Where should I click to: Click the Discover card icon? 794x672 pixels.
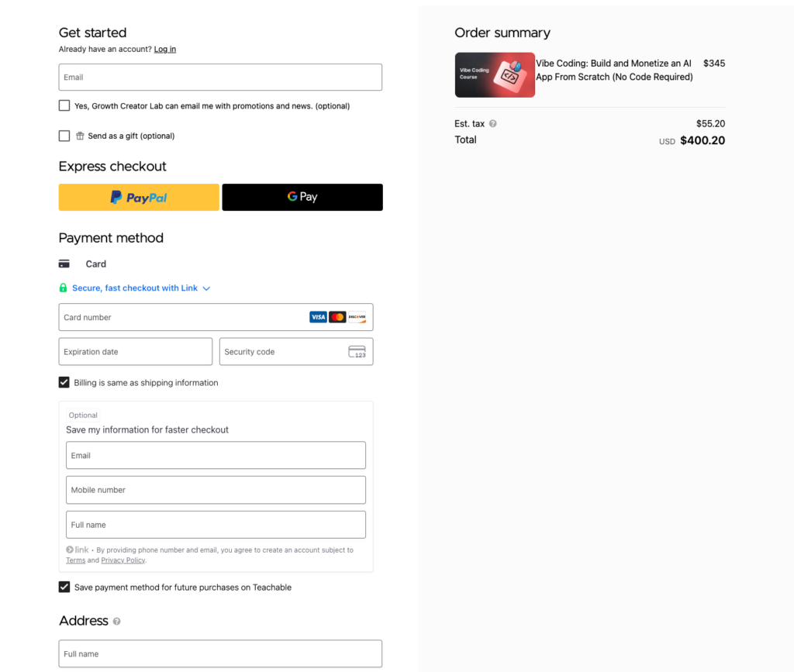(x=357, y=317)
